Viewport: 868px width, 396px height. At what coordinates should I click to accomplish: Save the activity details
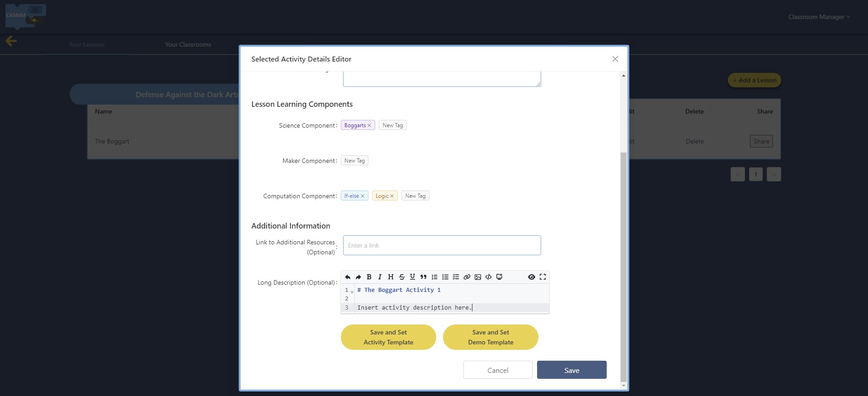[x=572, y=370]
